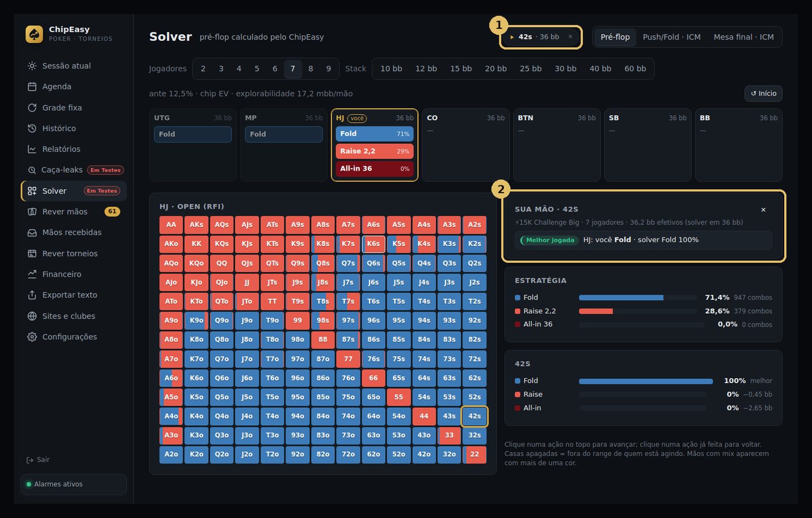The width and height of the screenshot is (812, 518).
Task: Click the UTG Fold action
Action: click(193, 134)
